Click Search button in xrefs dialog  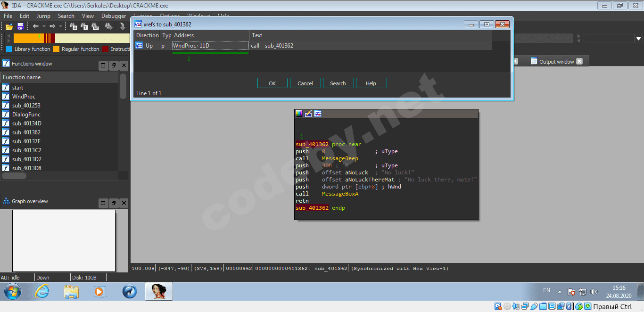point(338,83)
